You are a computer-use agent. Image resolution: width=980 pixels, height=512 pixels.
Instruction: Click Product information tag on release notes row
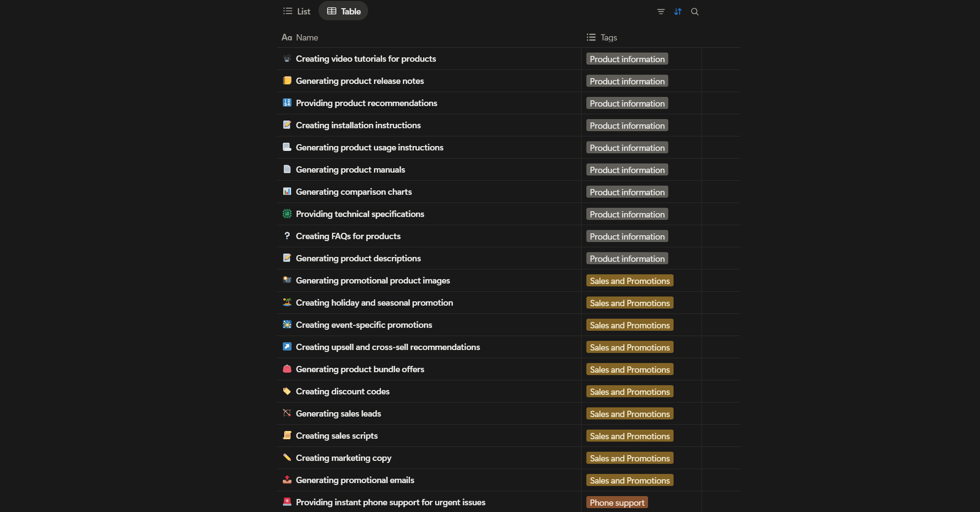[627, 81]
